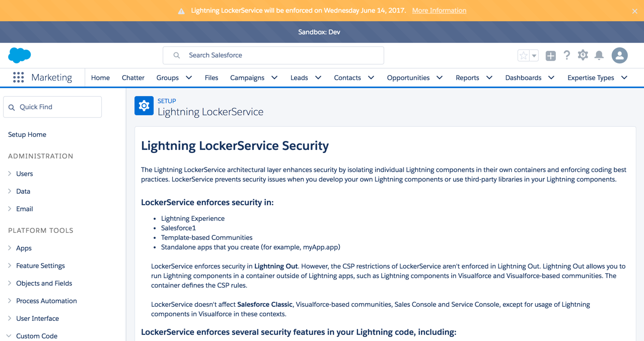The height and width of the screenshot is (341, 644).
Task: Open the favorites list dropdown arrow
Action: (x=534, y=56)
